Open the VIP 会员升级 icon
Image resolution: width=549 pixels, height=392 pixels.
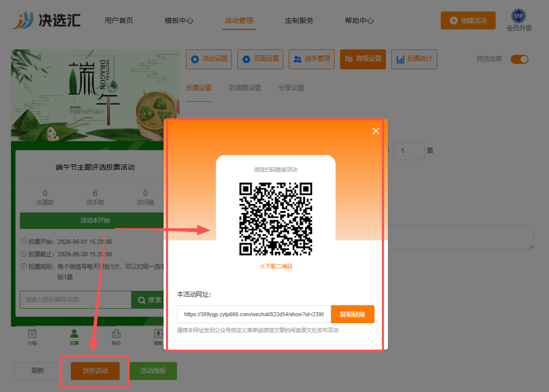pos(519,20)
